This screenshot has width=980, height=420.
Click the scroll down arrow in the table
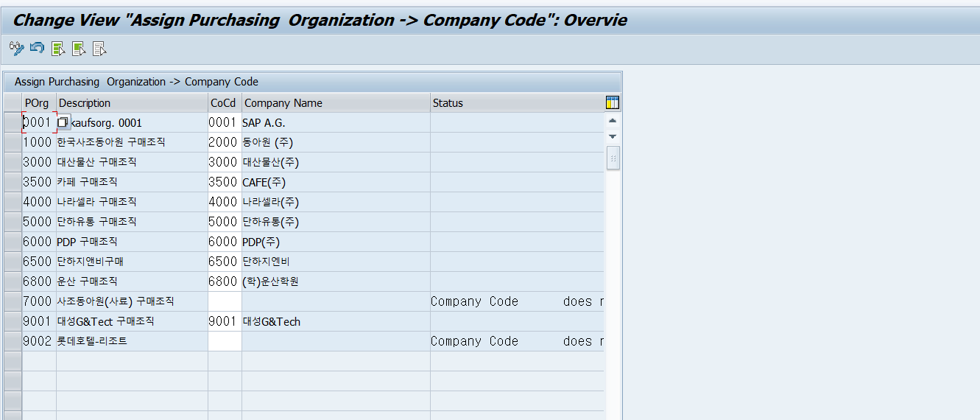pos(613,136)
